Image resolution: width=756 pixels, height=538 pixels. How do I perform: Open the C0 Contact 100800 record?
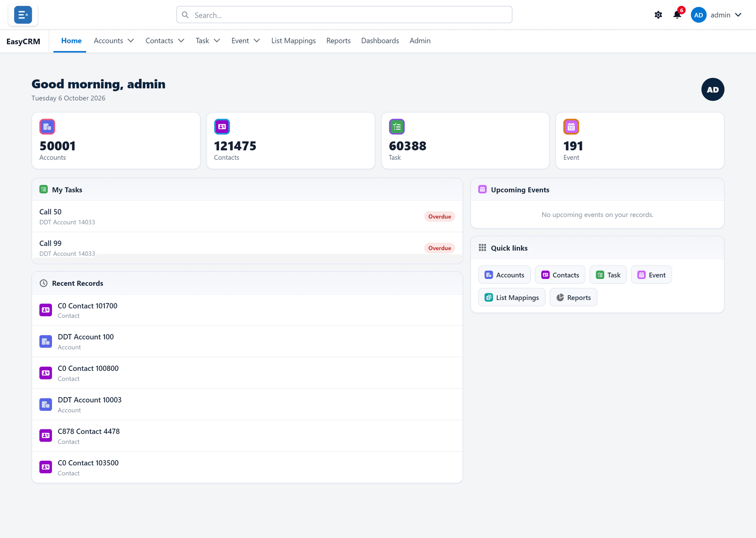(x=247, y=373)
